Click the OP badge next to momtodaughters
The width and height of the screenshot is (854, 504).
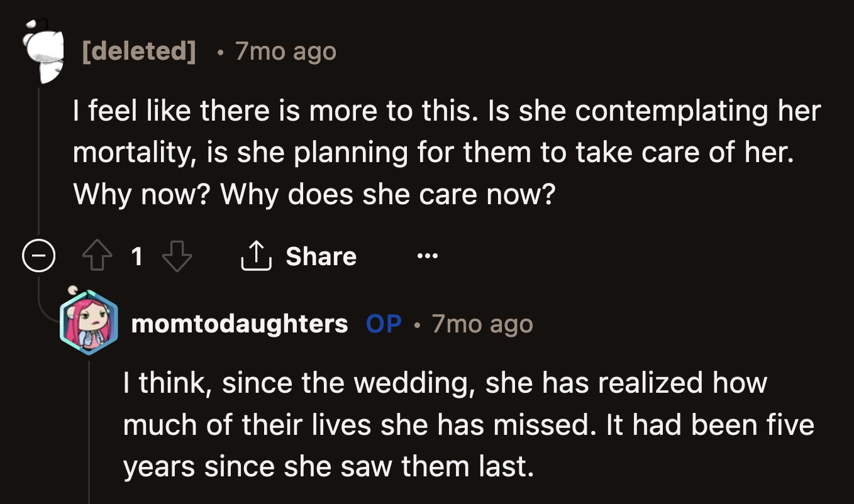pos(382,324)
